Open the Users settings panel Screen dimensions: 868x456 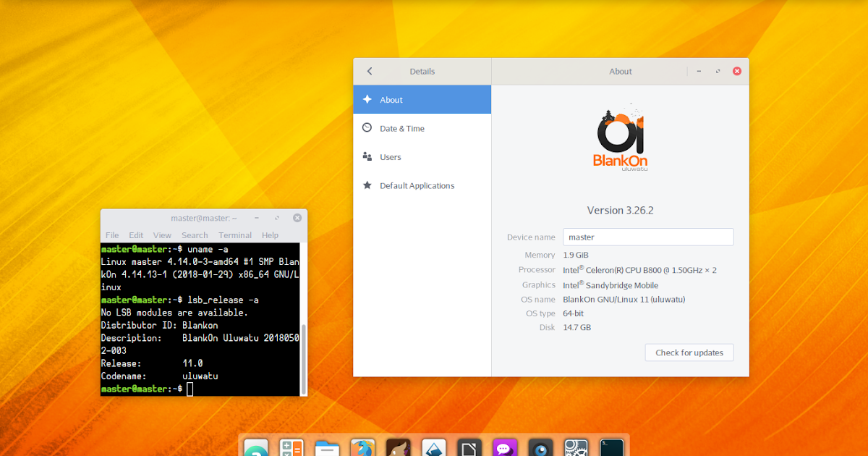pos(391,156)
